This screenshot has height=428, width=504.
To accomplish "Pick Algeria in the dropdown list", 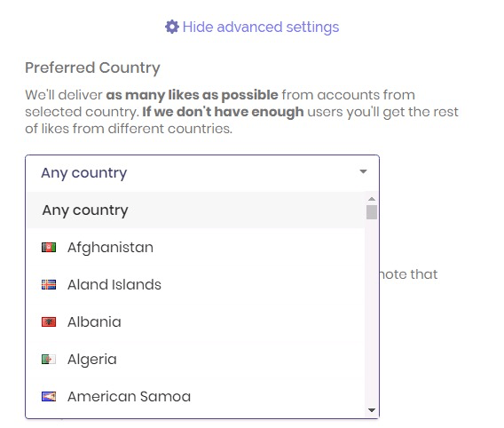I will [195, 360].
